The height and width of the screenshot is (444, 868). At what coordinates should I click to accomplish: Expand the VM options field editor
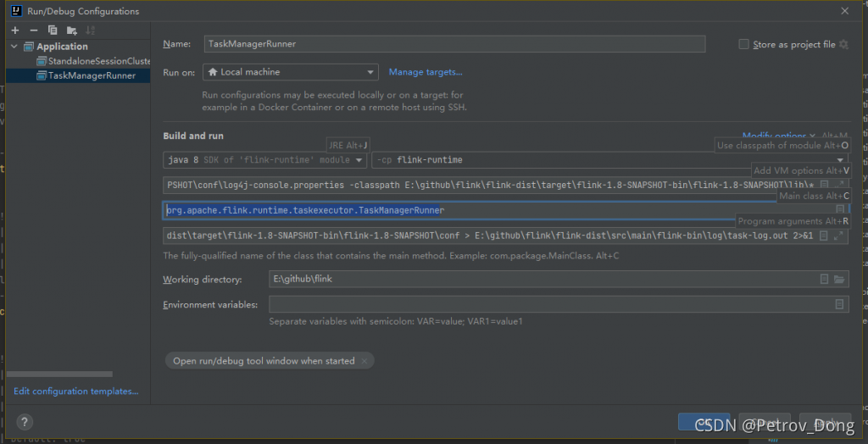[840, 185]
